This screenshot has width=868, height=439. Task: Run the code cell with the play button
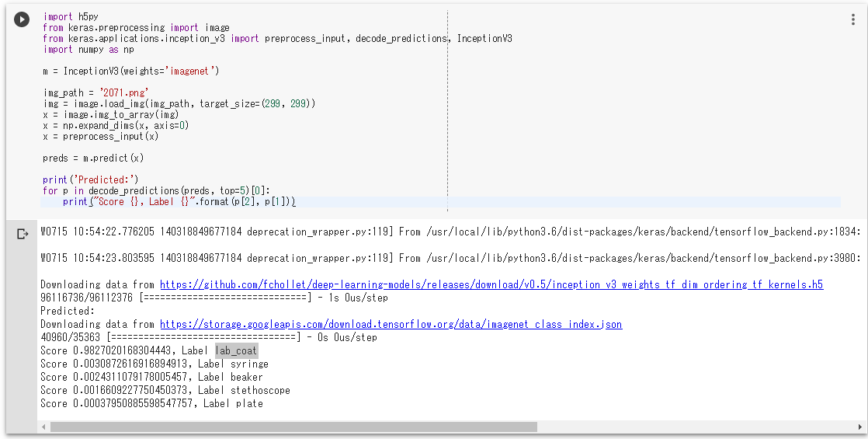22,19
